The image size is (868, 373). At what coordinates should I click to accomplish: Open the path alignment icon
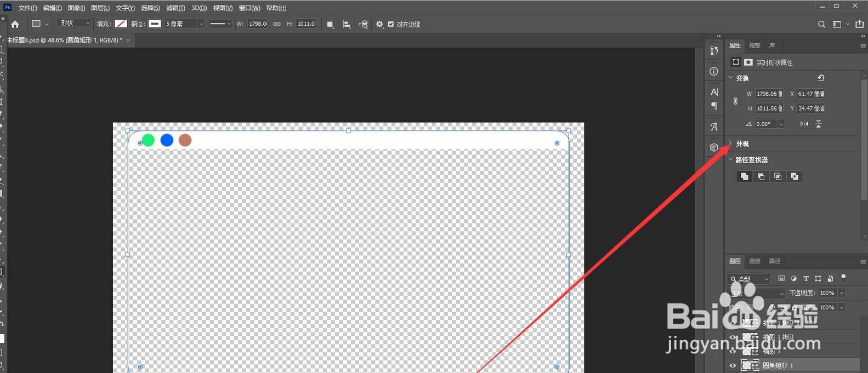347,24
